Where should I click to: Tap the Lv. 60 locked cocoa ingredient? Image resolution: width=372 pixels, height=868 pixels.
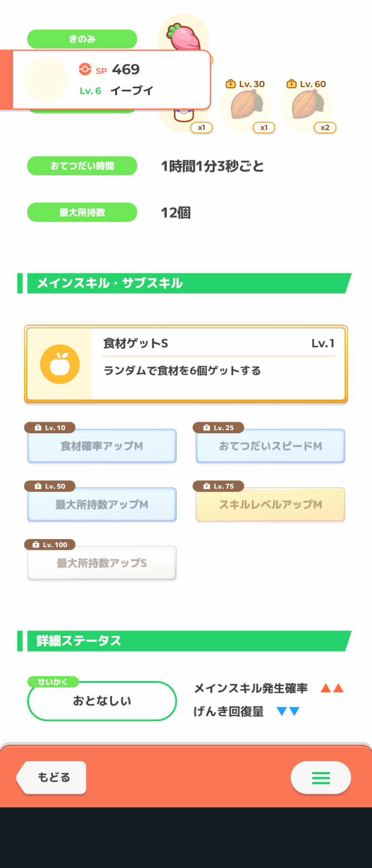pos(307,105)
